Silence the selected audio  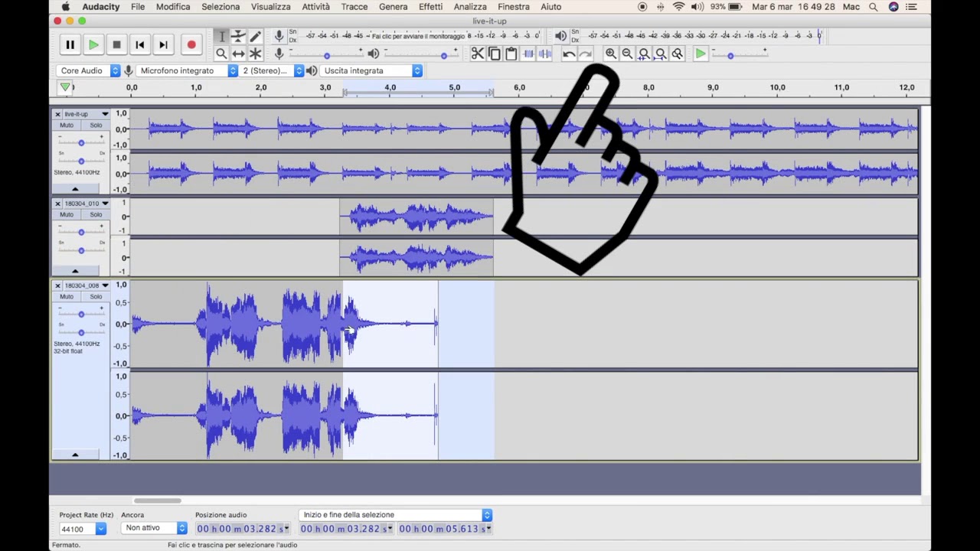tap(544, 54)
